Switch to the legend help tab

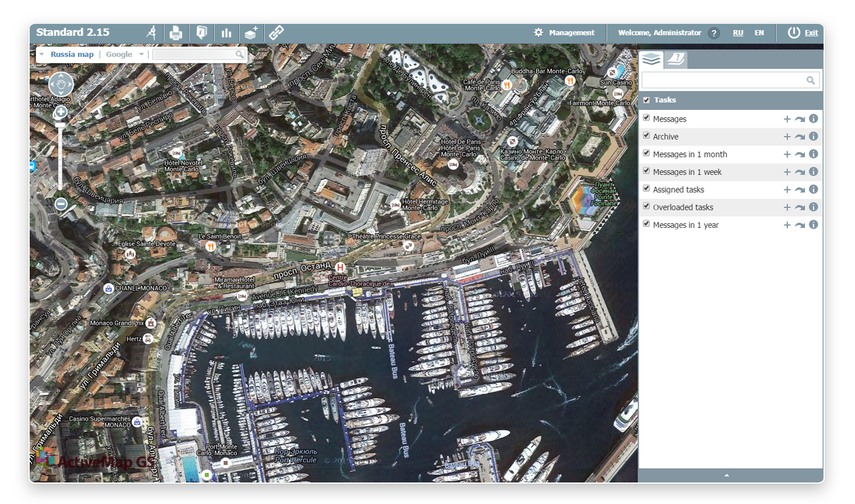(x=676, y=59)
